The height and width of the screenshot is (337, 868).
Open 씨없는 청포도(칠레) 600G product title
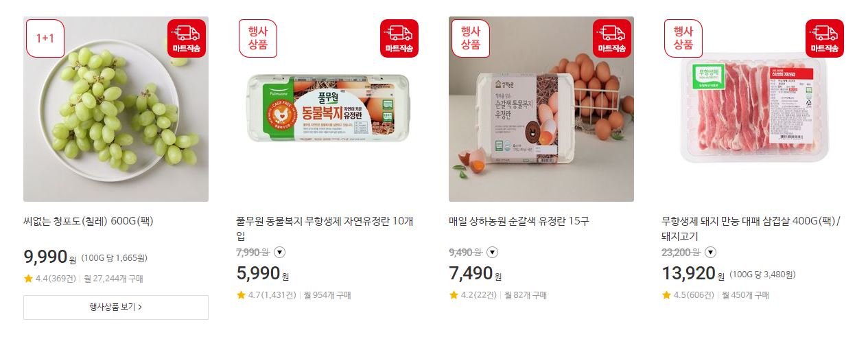coord(88,221)
